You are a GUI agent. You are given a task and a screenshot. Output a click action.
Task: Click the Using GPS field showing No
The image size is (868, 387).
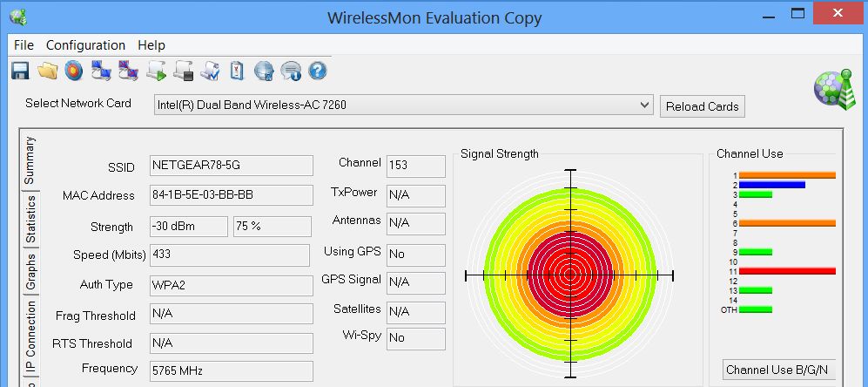pos(416,255)
